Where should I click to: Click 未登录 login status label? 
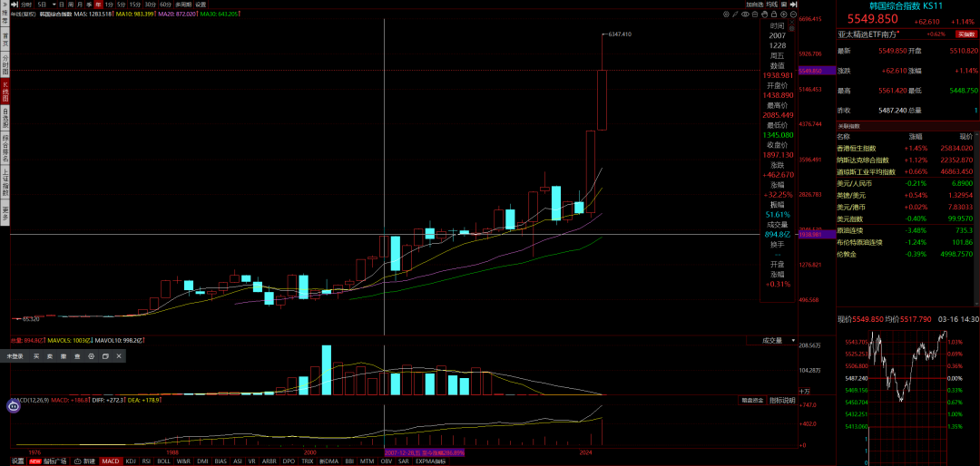15,356
